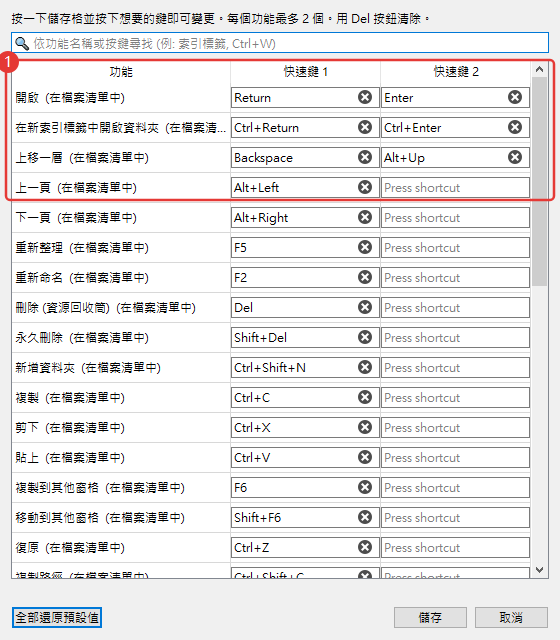Clear the Ctrl+Enter shortcut
Image resolution: width=560 pixels, height=640 pixels.
click(x=515, y=127)
